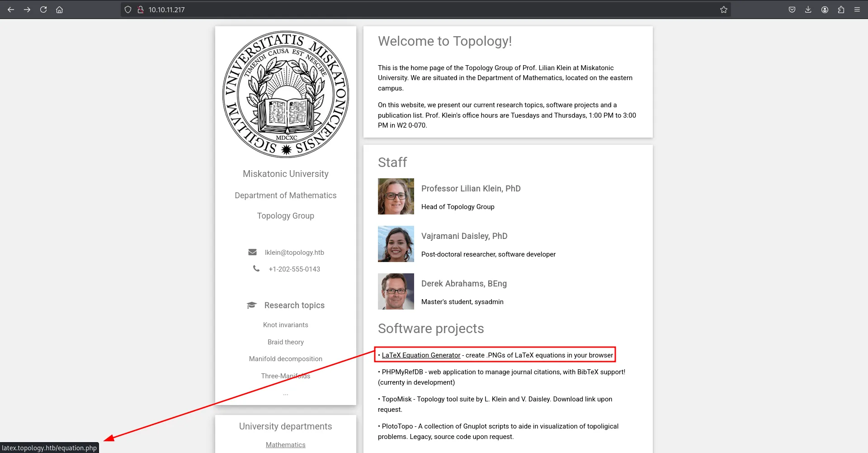Screen dimensions: 868x453
Task: Click the address bar showing 10.10.11.217
Action: [x=407, y=10]
